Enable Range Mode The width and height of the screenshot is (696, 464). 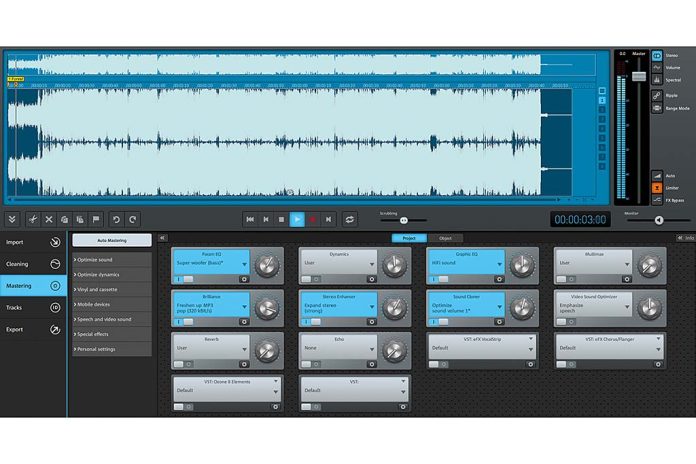tap(657, 108)
